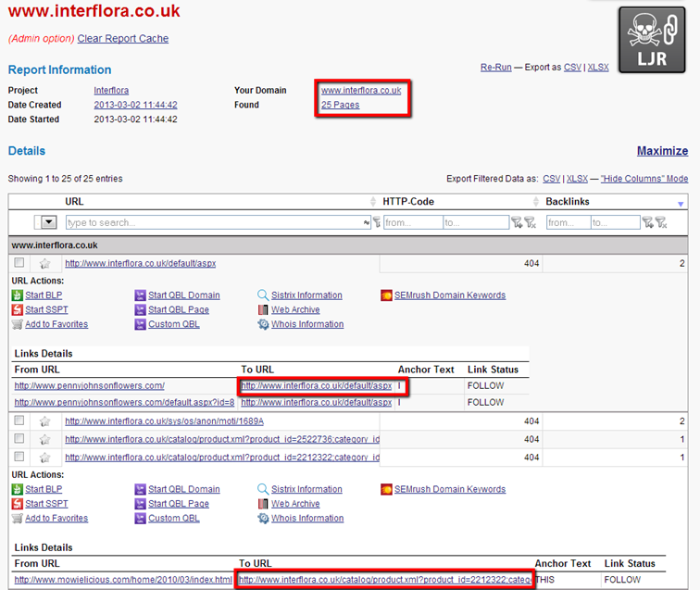
Task: Open Your Domain www.interflora.co.uk link
Action: coord(361,90)
